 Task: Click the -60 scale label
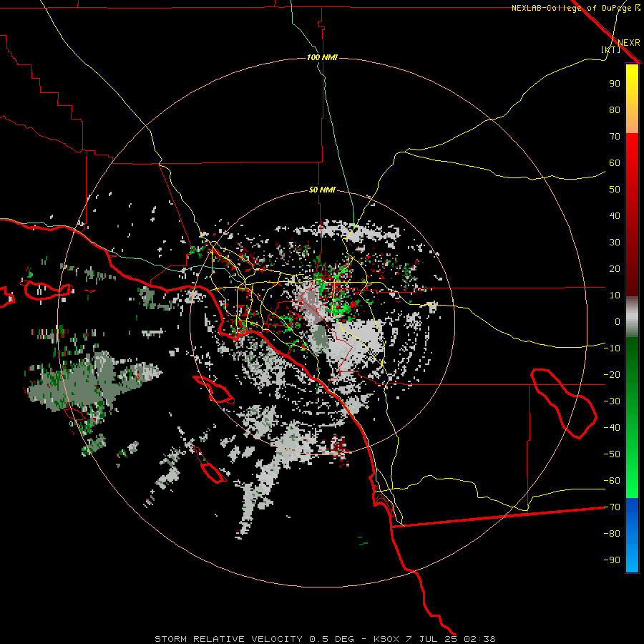612,481
